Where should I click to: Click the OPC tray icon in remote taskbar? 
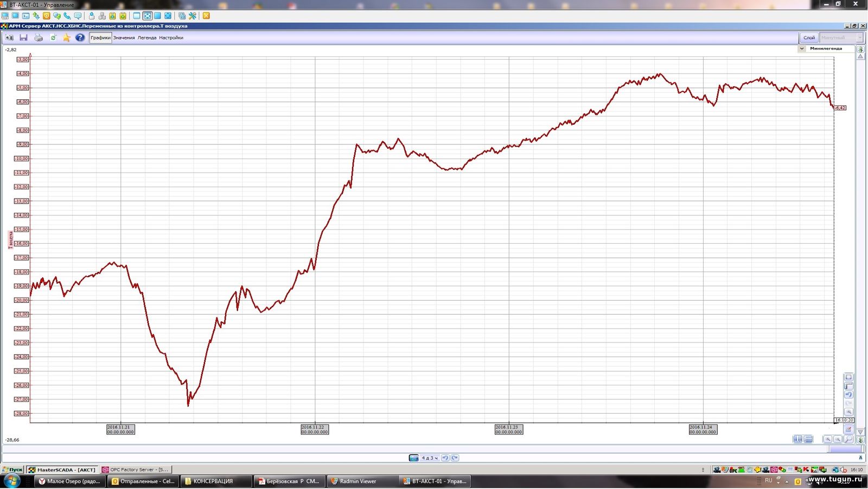coord(733,469)
